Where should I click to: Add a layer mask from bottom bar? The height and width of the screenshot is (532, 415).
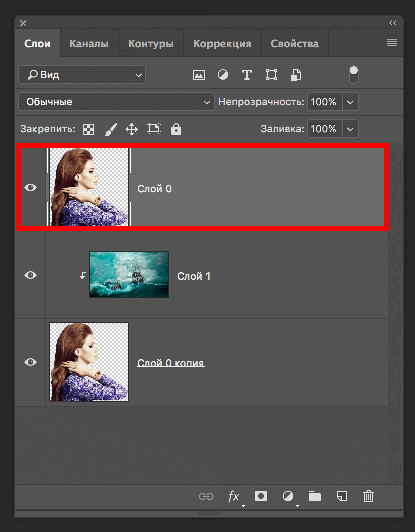(261, 496)
